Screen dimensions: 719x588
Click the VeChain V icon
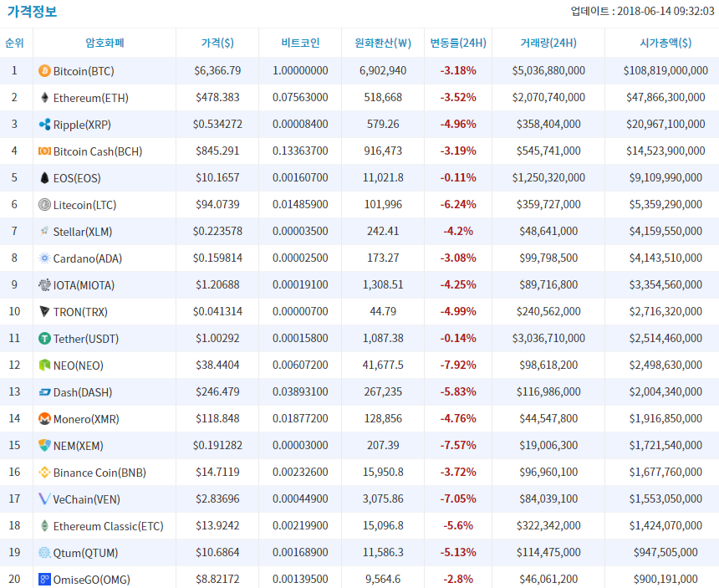pos(44,499)
